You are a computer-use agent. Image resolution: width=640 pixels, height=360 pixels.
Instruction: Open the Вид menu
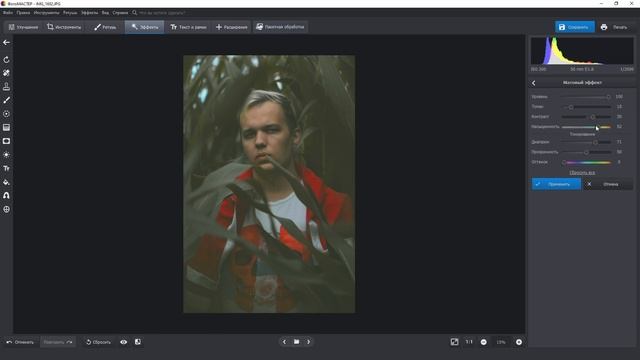(x=105, y=13)
